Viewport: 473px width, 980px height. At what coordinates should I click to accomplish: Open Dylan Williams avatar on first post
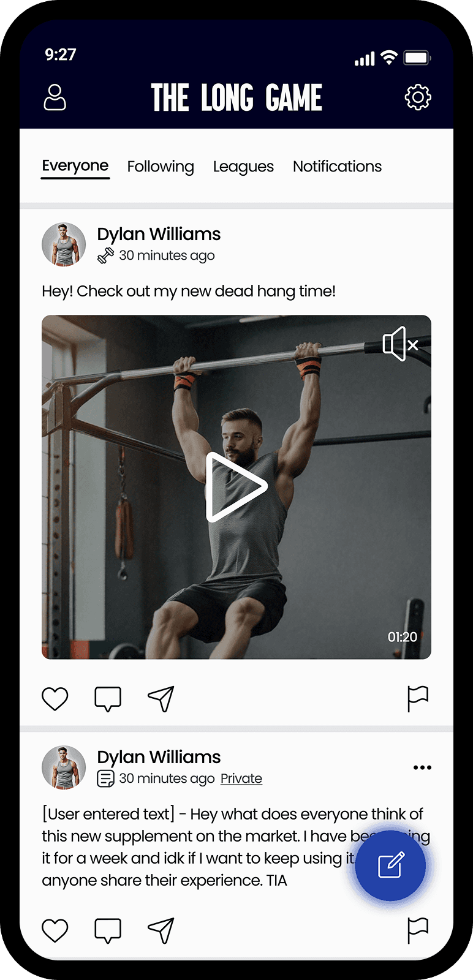click(x=64, y=244)
